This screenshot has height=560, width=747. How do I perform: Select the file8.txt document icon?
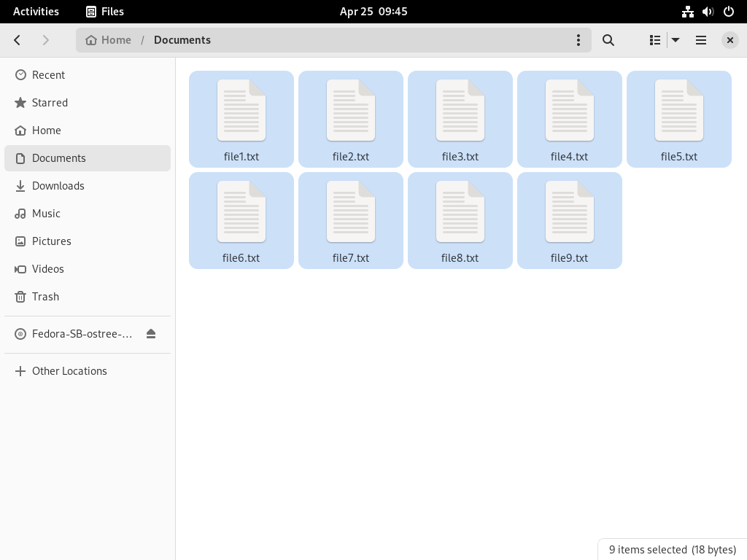(460, 212)
